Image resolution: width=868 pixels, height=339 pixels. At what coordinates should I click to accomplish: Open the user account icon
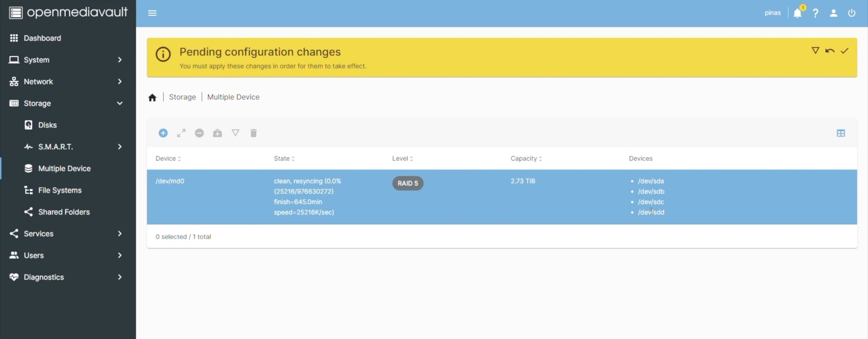(833, 13)
